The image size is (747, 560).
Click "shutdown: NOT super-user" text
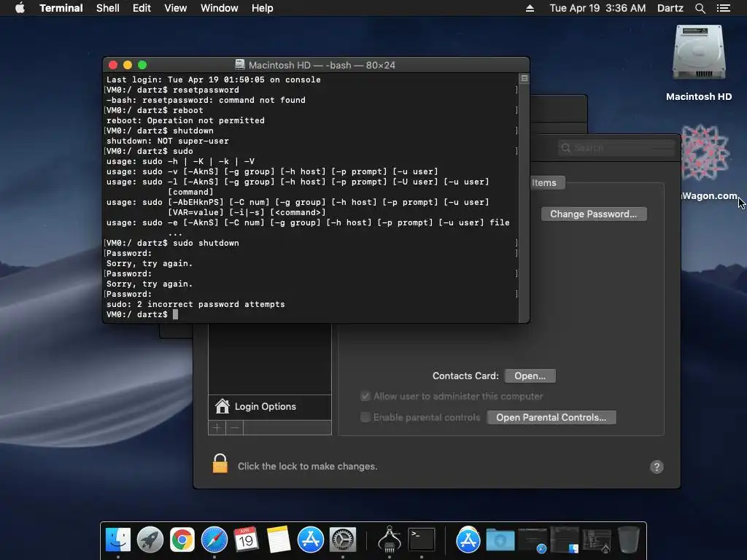click(168, 141)
